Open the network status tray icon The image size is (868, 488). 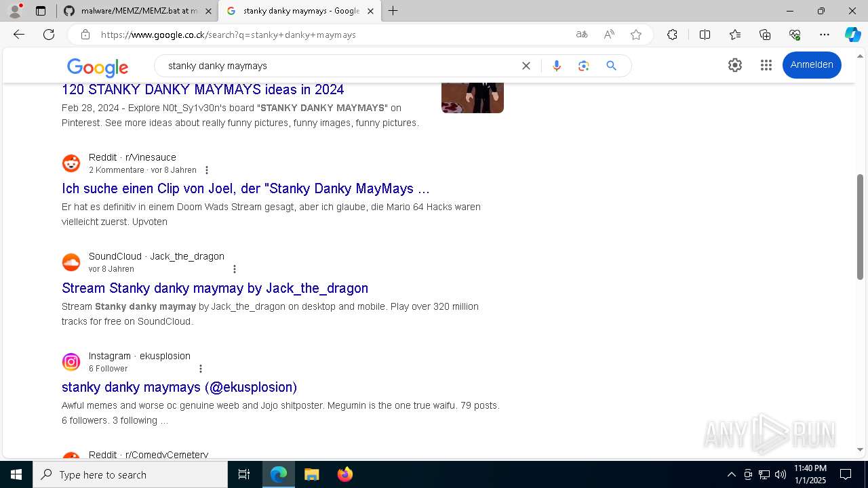coord(764,474)
